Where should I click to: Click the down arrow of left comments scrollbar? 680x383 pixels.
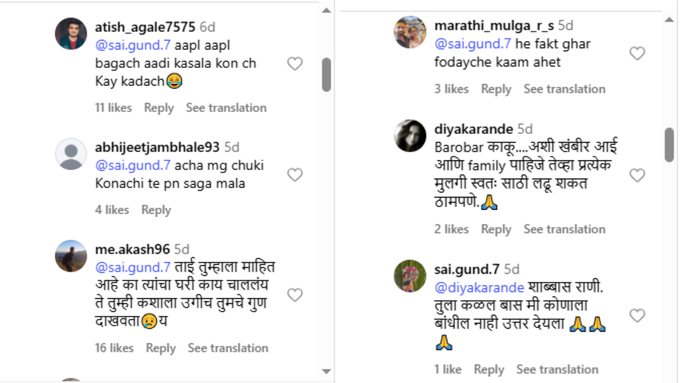pos(327,371)
